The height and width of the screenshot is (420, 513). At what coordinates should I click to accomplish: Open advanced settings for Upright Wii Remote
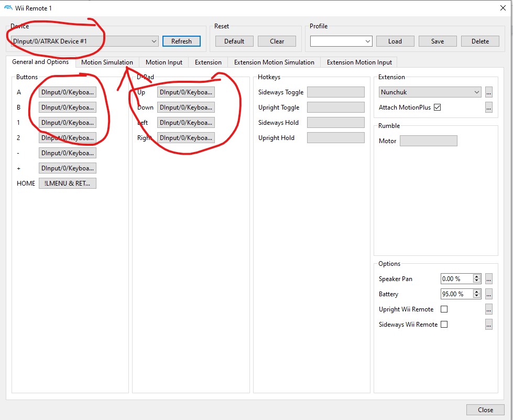[488, 309]
